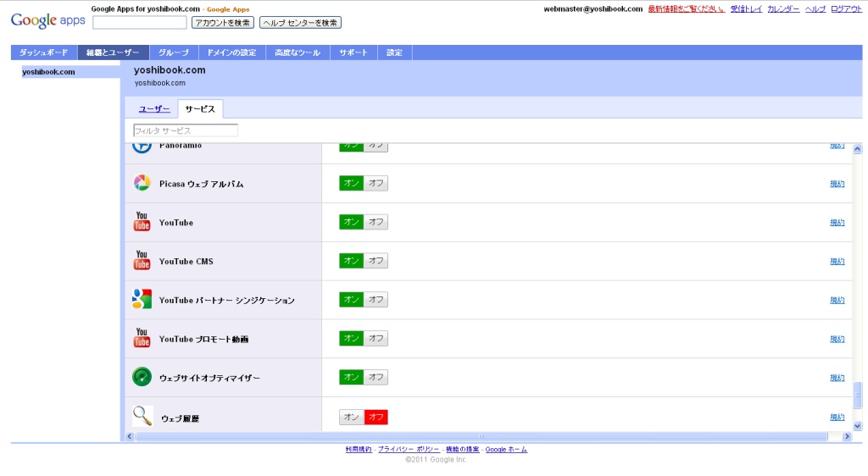Open the ドメインの設定 tab

tap(232, 53)
